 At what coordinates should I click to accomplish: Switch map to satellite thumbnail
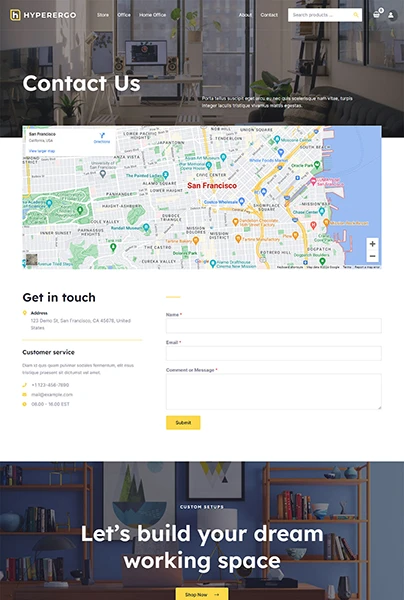[32, 259]
